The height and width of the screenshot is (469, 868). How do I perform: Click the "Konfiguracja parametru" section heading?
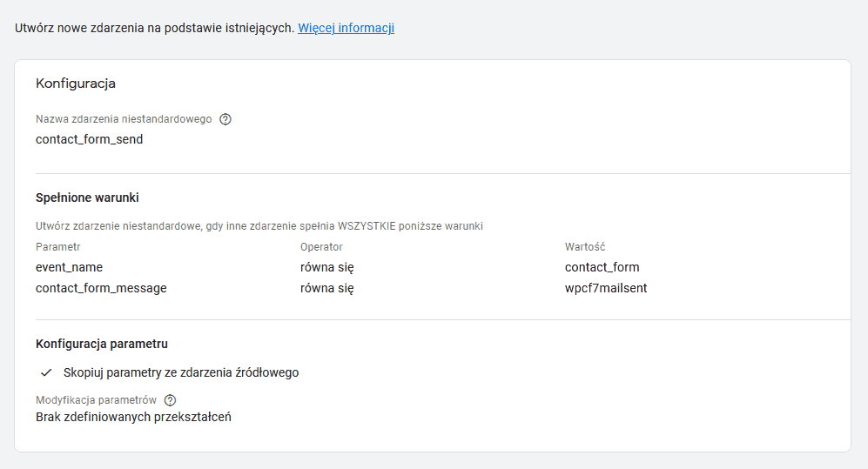102,344
